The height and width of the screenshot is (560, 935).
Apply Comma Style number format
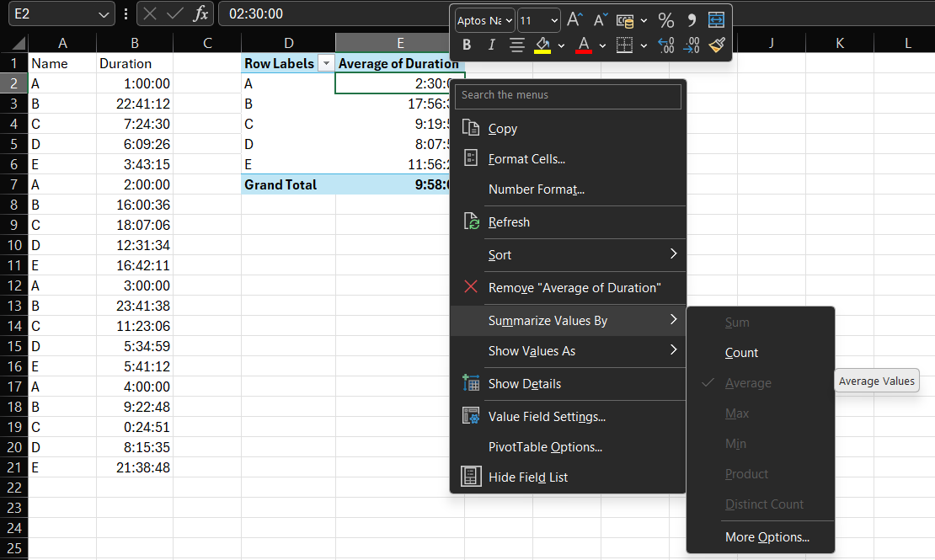[x=692, y=21]
